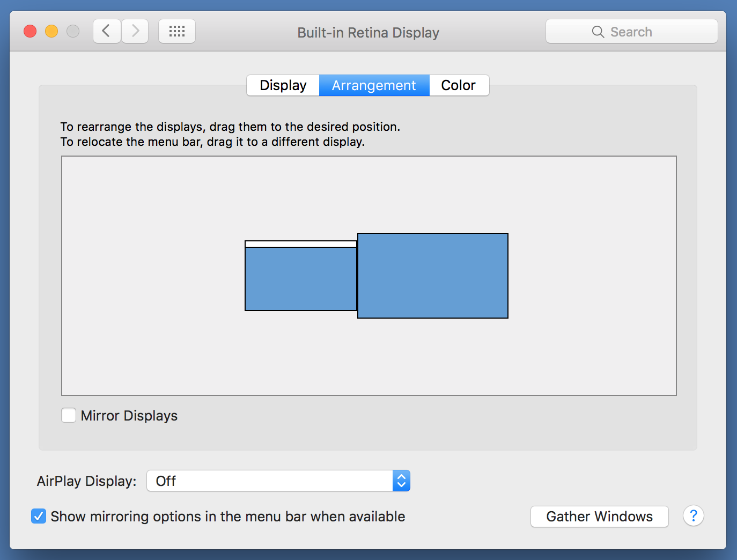This screenshot has width=737, height=560.
Task: Select the smaller left display rectangle
Action: (301, 279)
